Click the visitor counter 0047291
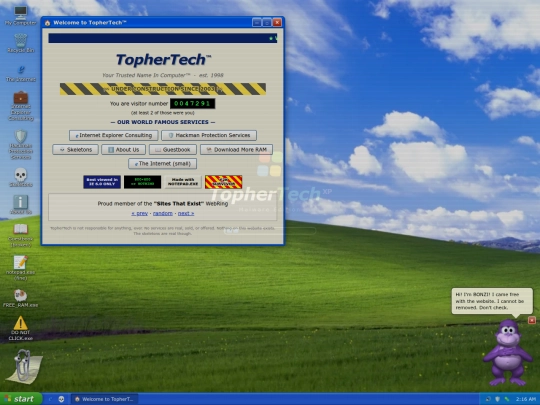 [x=193, y=103]
